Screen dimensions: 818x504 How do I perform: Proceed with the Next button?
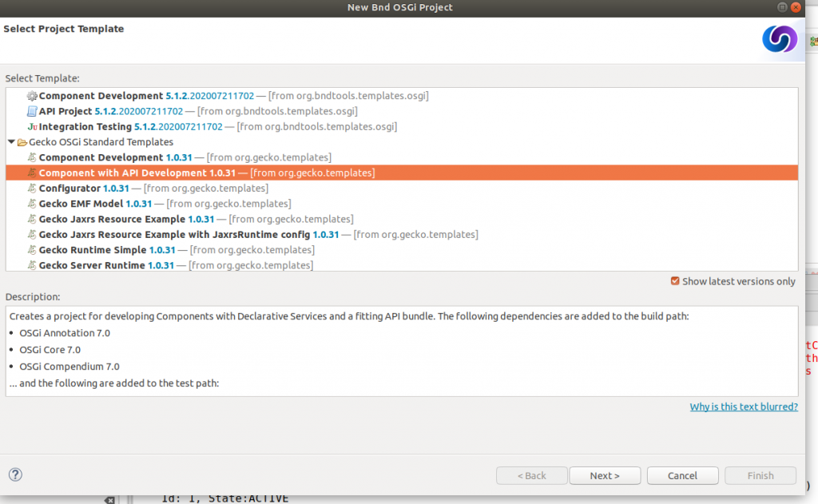click(x=605, y=475)
